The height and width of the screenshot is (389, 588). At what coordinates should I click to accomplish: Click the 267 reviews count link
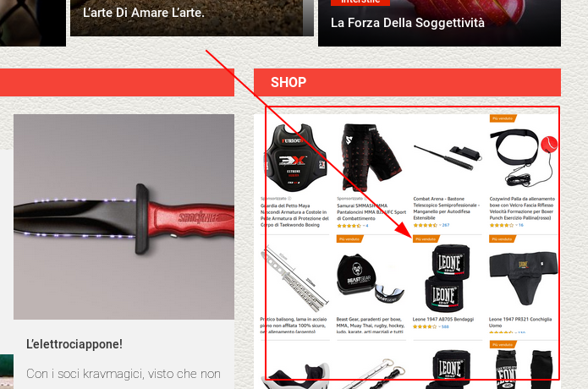(446, 225)
